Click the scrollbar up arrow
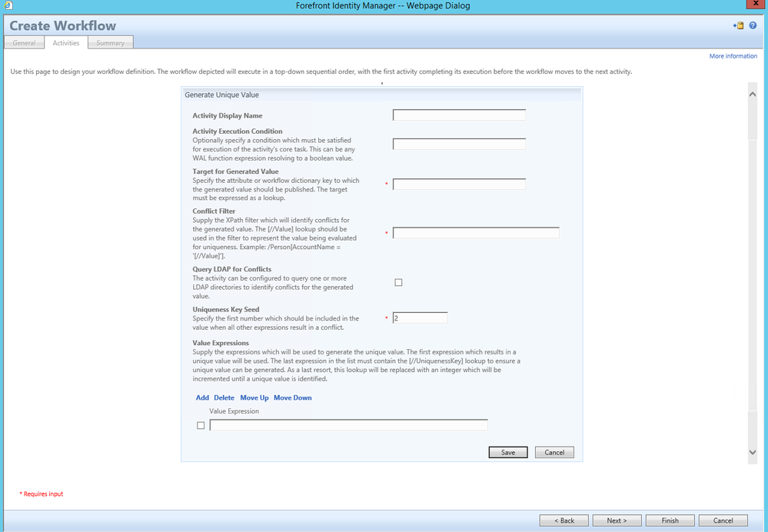 click(753, 94)
